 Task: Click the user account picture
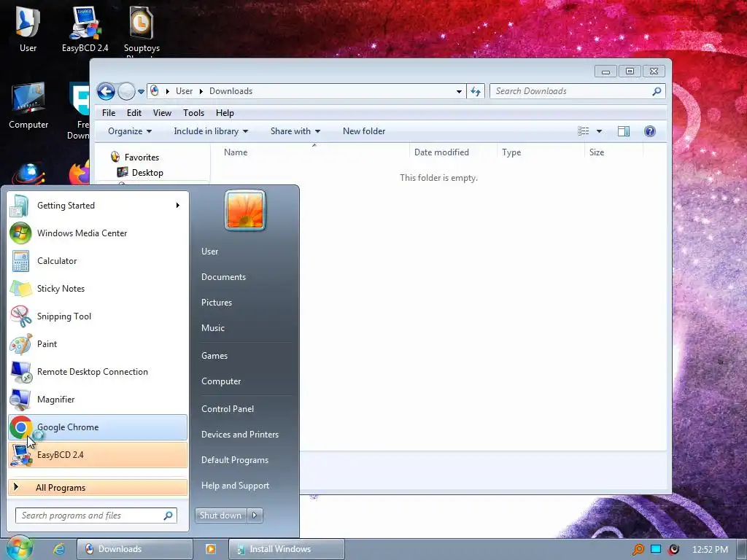[x=245, y=210]
